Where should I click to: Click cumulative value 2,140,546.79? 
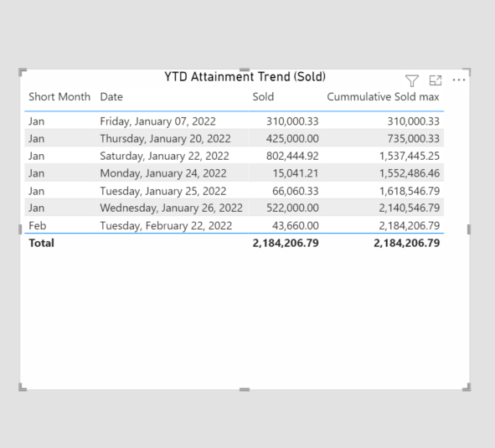click(x=410, y=208)
